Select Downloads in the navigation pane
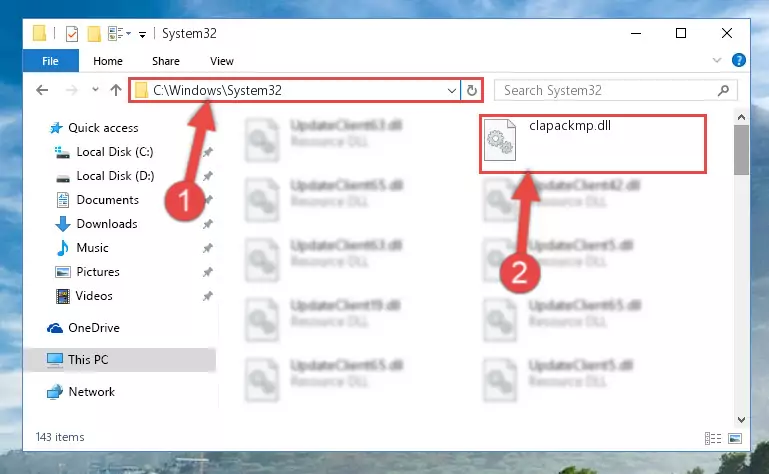The height and width of the screenshot is (474, 769). [x=107, y=224]
